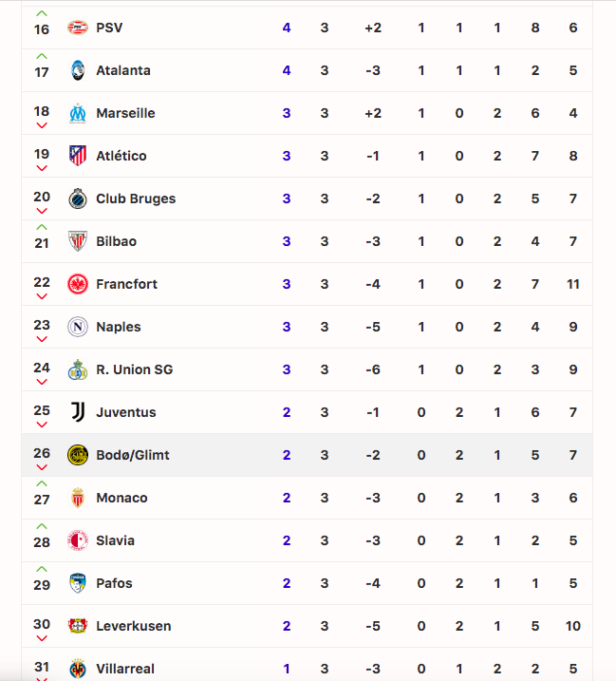
Task: Click the Marseille club crest
Action: [x=78, y=113]
